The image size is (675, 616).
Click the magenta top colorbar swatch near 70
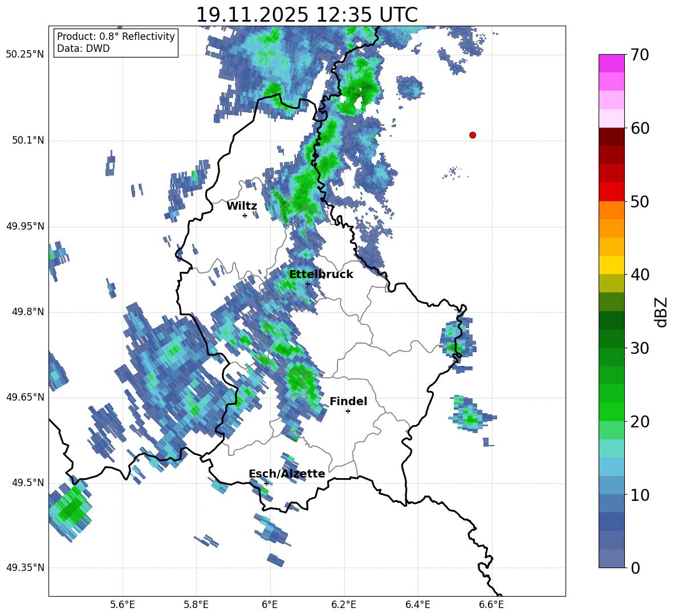tap(611, 63)
